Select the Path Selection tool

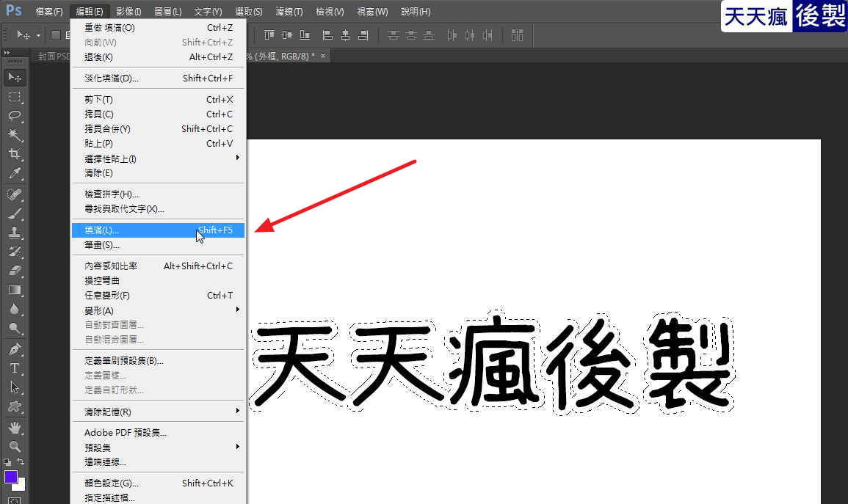pyautogui.click(x=15, y=387)
